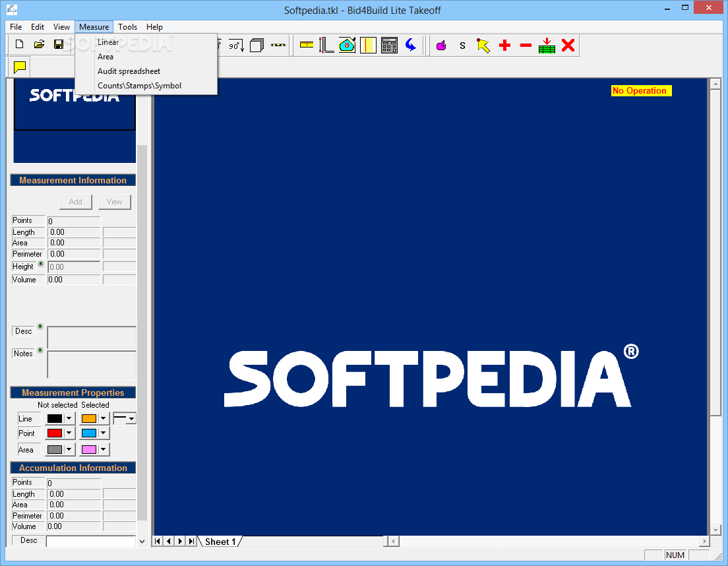This screenshot has height=566, width=728.
Task: Click the black-yellow scale bar icon
Action: [278, 45]
